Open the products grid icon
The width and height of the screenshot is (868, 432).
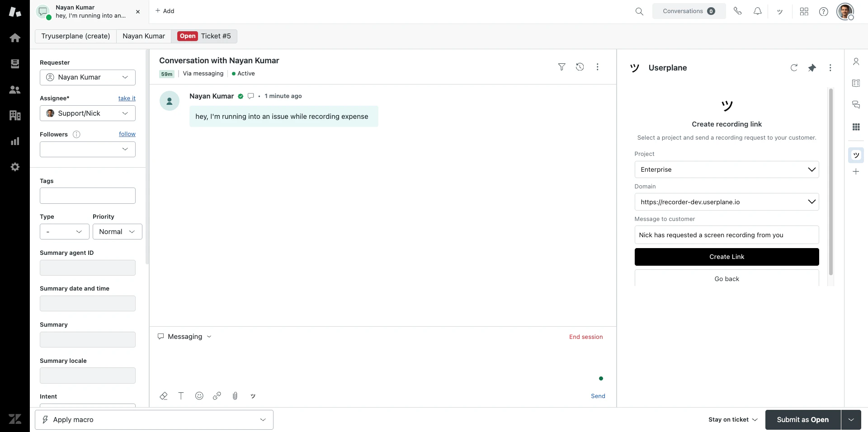(804, 11)
